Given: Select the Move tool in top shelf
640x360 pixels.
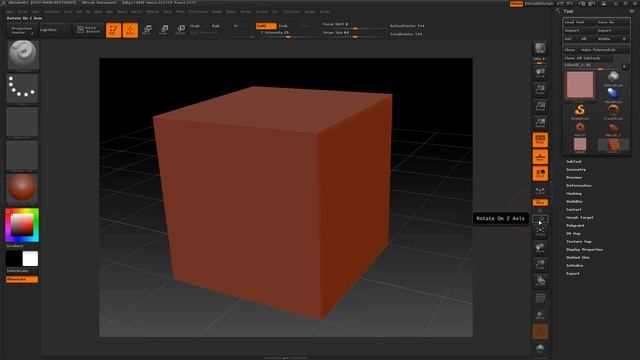Looking at the screenshot, I should (x=147, y=30).
